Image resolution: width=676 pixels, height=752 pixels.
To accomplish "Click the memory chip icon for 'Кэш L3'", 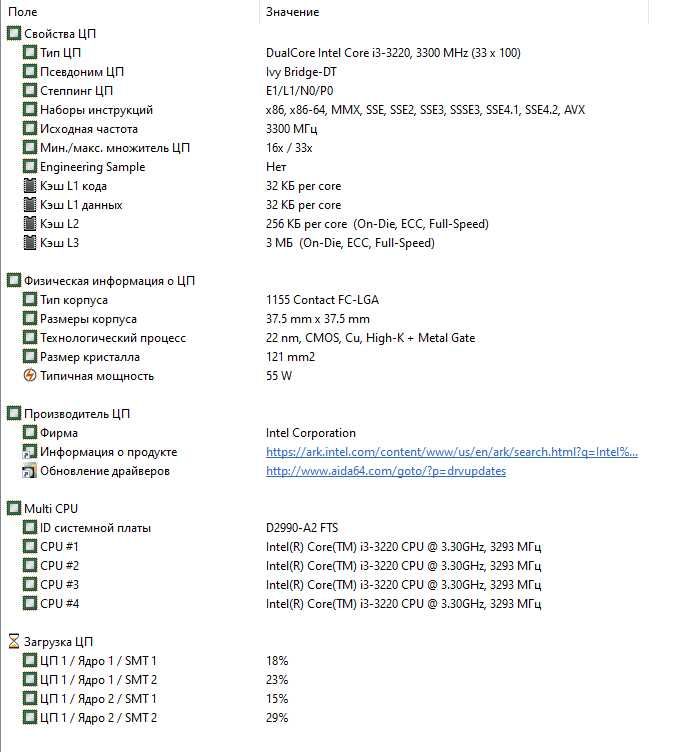I will 30,243.
